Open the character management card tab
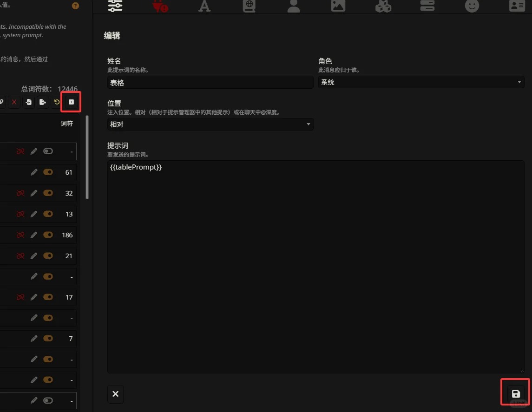This screenshot has height=412, width=532. [x=516, y=6]
